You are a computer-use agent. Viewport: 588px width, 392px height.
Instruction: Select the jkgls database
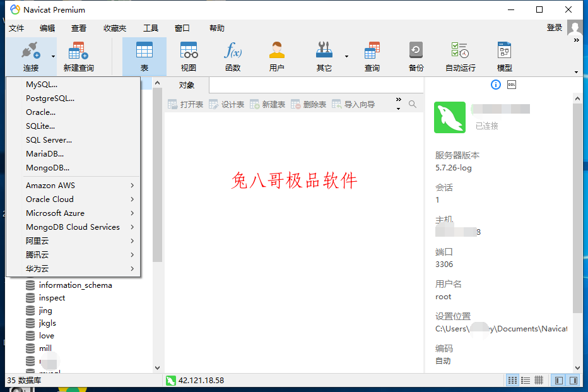coord(47,323)
